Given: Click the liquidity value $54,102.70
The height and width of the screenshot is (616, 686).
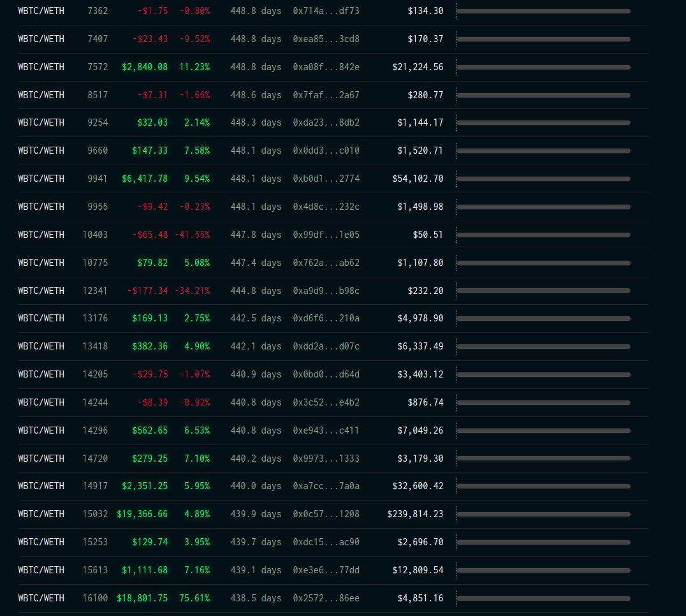Looking at the screenshot, I should pyautogui.click(x=418, y=179).
